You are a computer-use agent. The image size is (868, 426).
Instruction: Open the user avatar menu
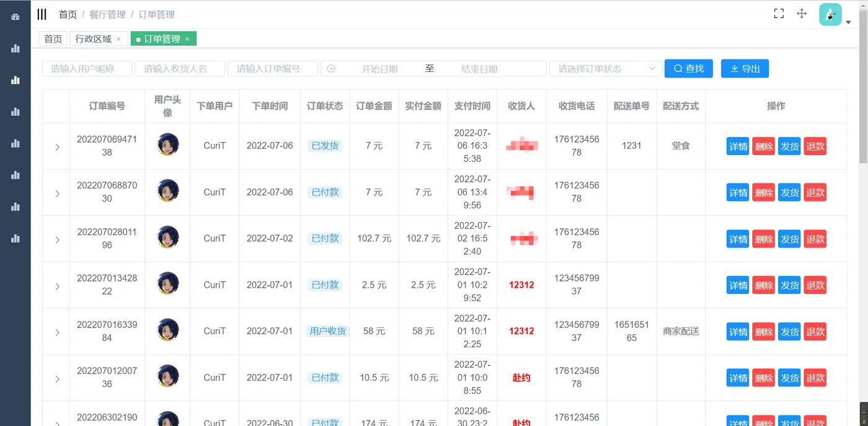[830, 14]
